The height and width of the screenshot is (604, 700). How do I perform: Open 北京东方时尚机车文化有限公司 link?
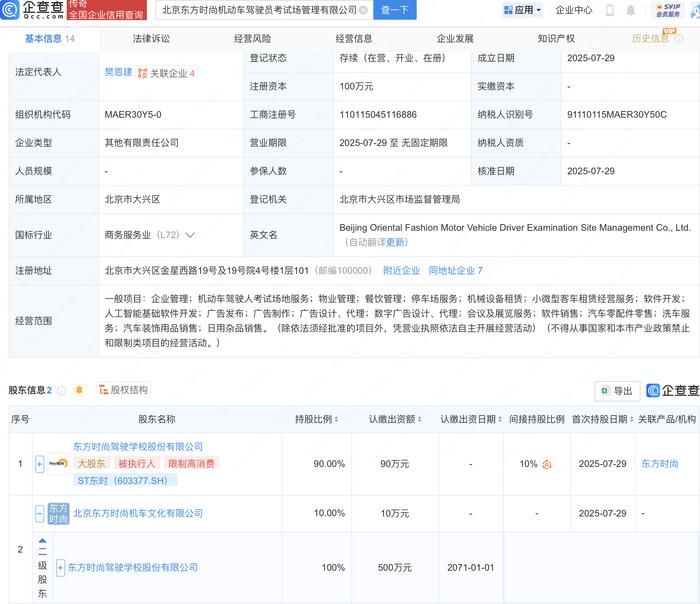[138, 513]
